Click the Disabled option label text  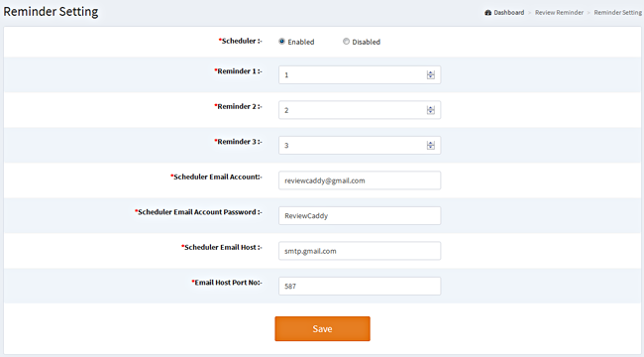pos(367,42)
